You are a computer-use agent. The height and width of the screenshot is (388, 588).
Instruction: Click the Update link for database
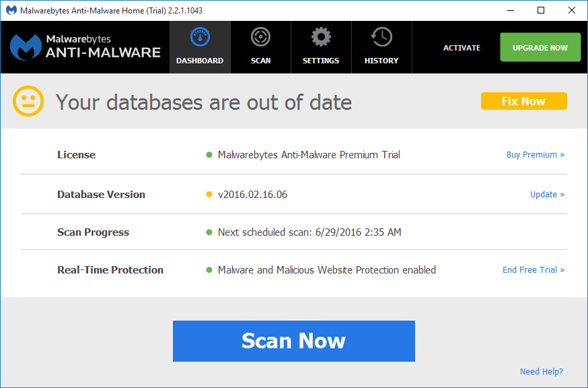coord(547,195)
